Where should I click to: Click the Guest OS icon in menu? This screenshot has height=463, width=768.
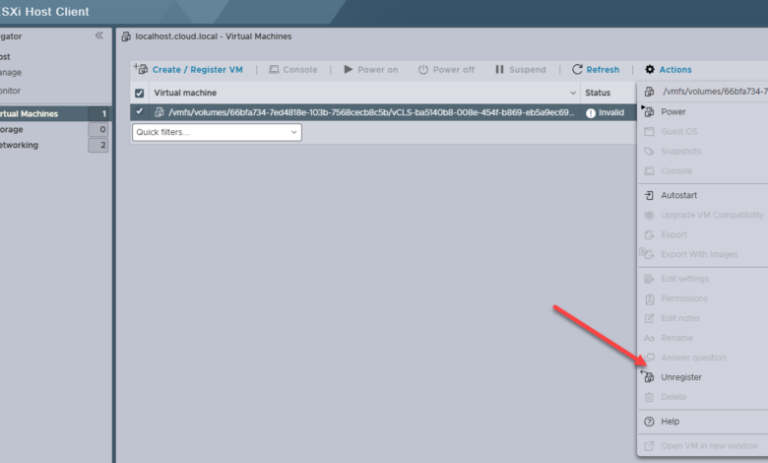649,131
